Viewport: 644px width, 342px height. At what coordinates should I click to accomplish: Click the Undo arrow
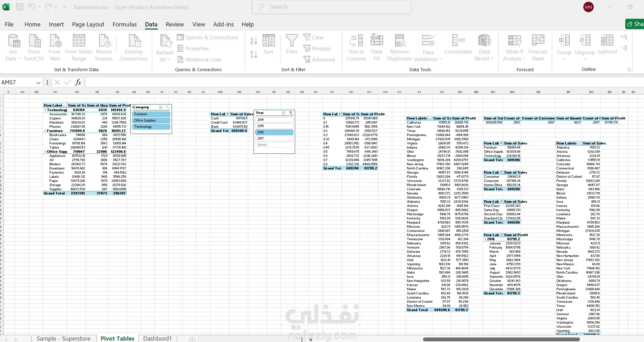[x=32, y=7]
